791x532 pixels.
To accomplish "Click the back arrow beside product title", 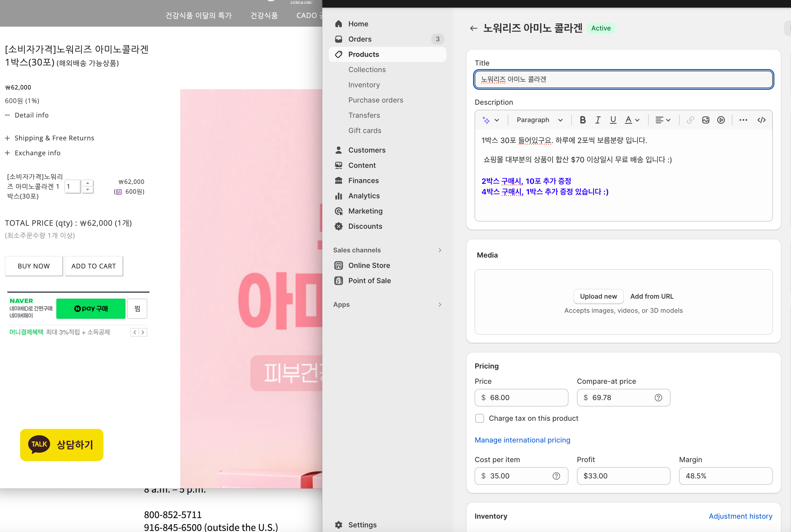I will click(x=473, y=28).
